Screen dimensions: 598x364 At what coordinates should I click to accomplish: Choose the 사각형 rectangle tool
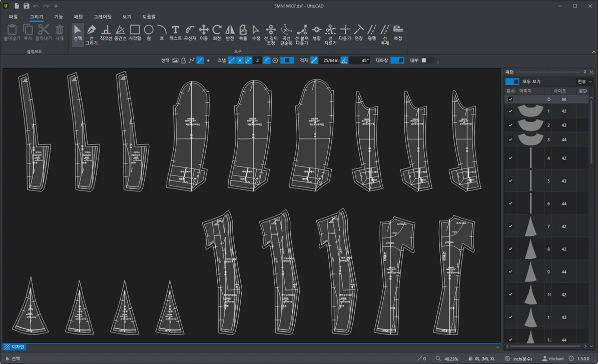click(135, 32)
